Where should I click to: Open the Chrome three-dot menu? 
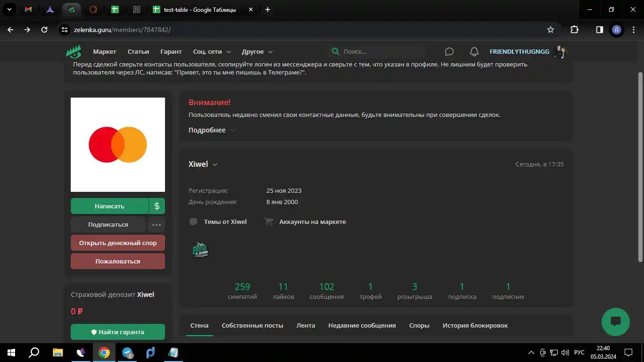click(633, 30)
